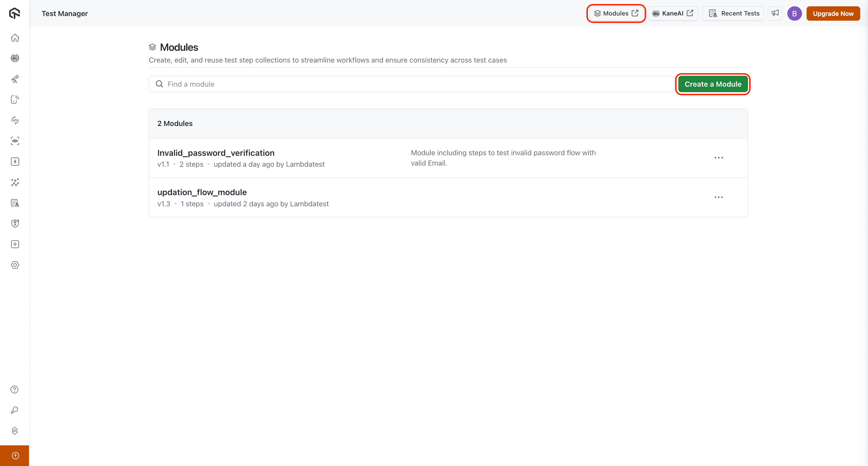Click the megaphone announcements icon
Screen dimensions: 868x466
(775, 13)
